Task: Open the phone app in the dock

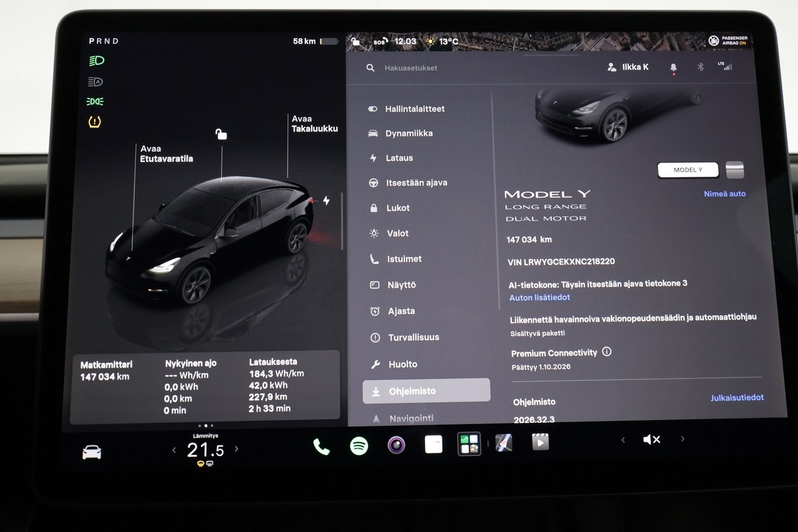Action: (321, 447)
